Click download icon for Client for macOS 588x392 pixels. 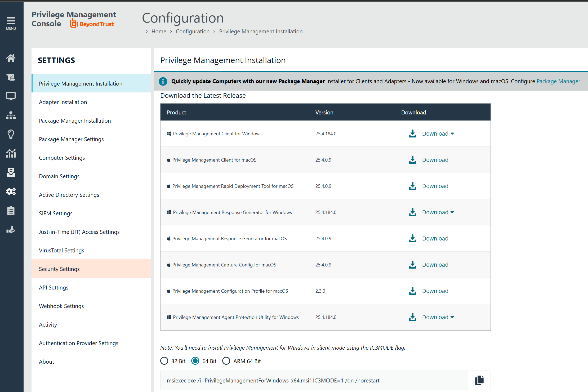coord(412,160)
